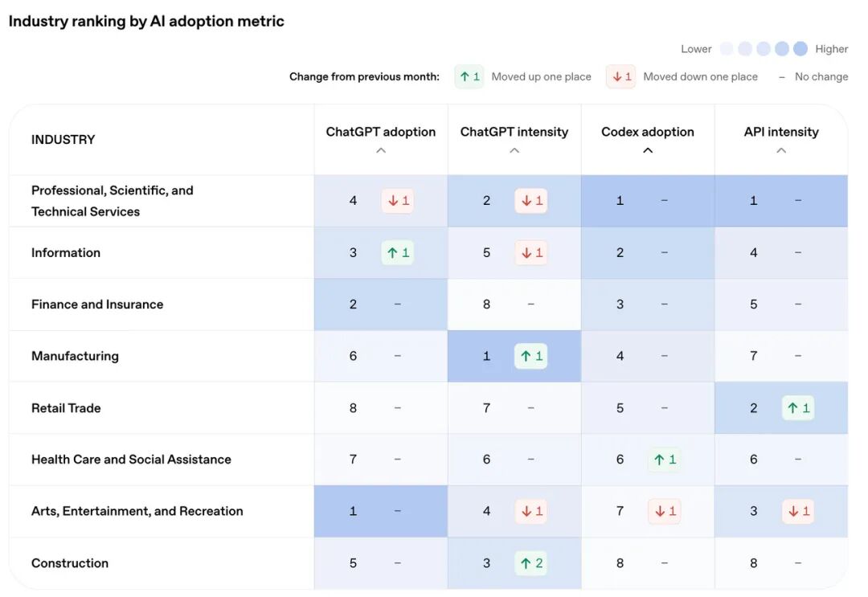Click the 'Higher' legend label

pos(832,49)
